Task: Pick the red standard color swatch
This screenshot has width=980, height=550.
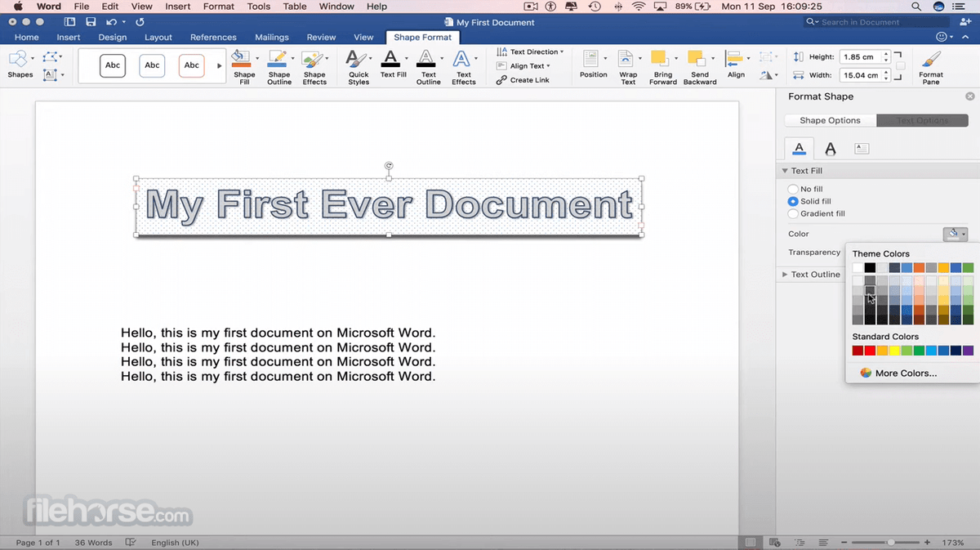Action: point(870,351)
